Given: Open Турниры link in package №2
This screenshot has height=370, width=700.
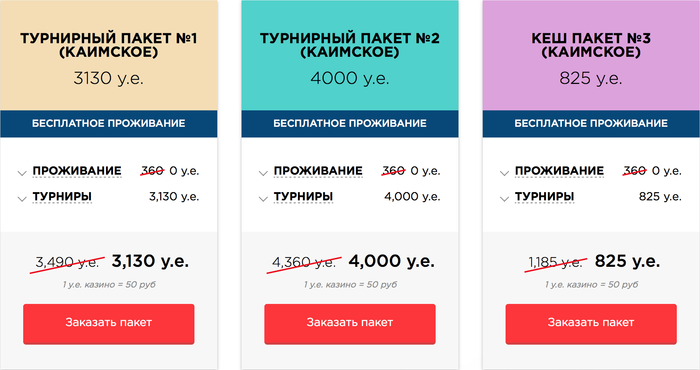Looking at the screenshot, I should [303, 197].
